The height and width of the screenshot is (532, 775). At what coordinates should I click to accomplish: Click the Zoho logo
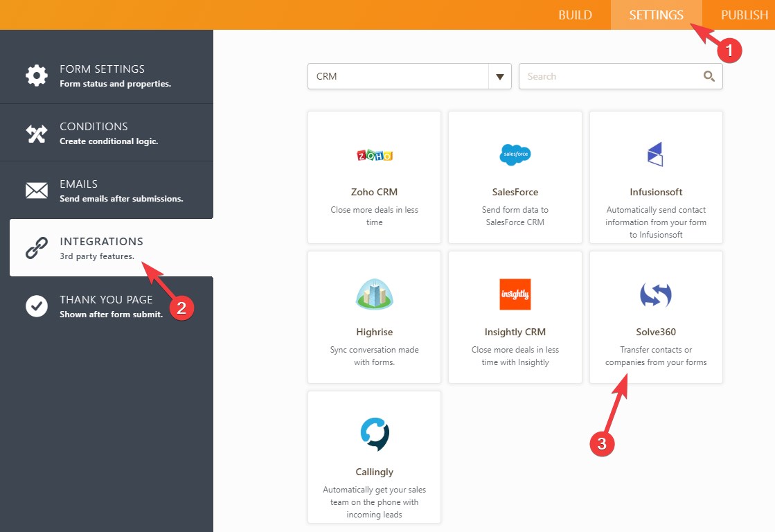click(374, 155)
